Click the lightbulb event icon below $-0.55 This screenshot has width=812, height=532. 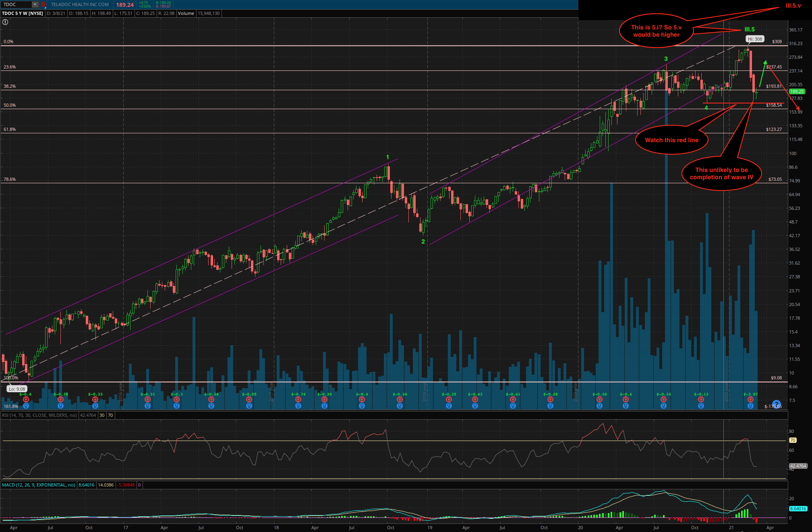click(249, 406)
